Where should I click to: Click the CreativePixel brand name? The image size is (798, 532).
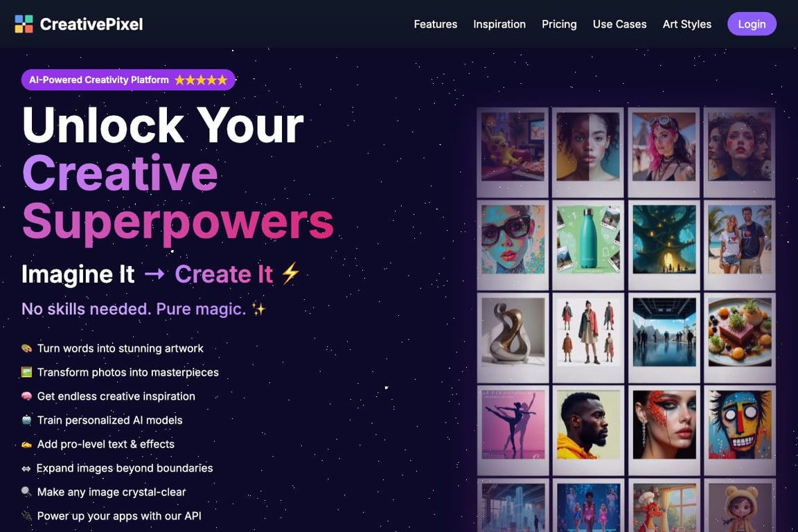point(91,24)
